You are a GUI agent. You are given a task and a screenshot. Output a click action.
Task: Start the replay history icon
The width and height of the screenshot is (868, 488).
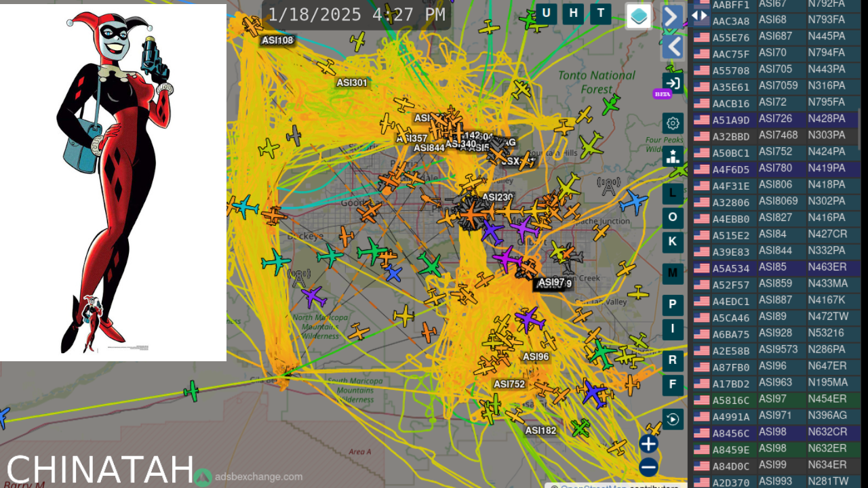coord(673,420)
